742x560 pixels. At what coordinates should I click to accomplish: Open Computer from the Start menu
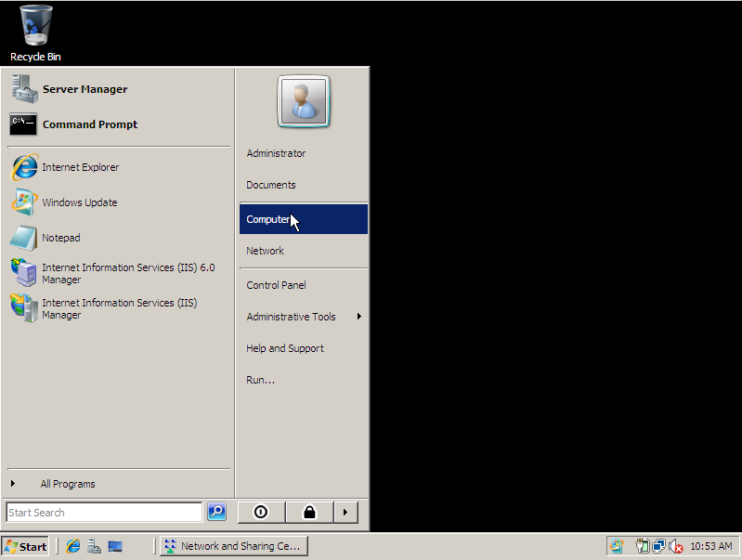click(x=304, y=219)
